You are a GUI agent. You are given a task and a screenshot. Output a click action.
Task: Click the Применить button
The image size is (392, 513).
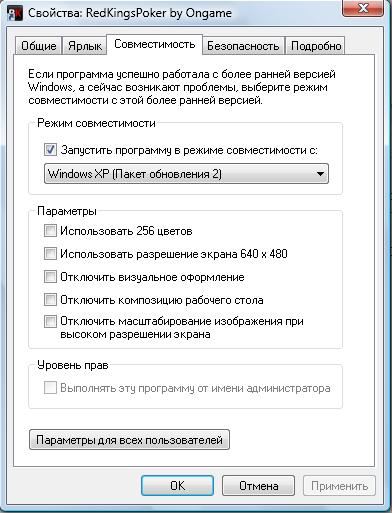[x=339, y=486]
